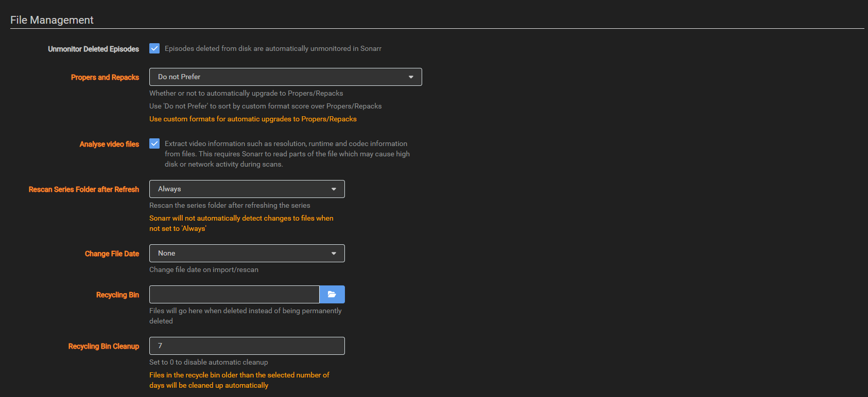The height and width of the screenshot is (397, 868).
Task: Disable the Analyse video files checkbox
Action: coord(154,143)
